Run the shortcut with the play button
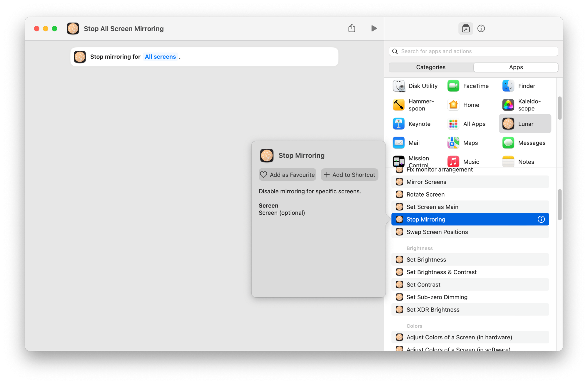This screenshot has width=588, height=384. pos(374,28)
